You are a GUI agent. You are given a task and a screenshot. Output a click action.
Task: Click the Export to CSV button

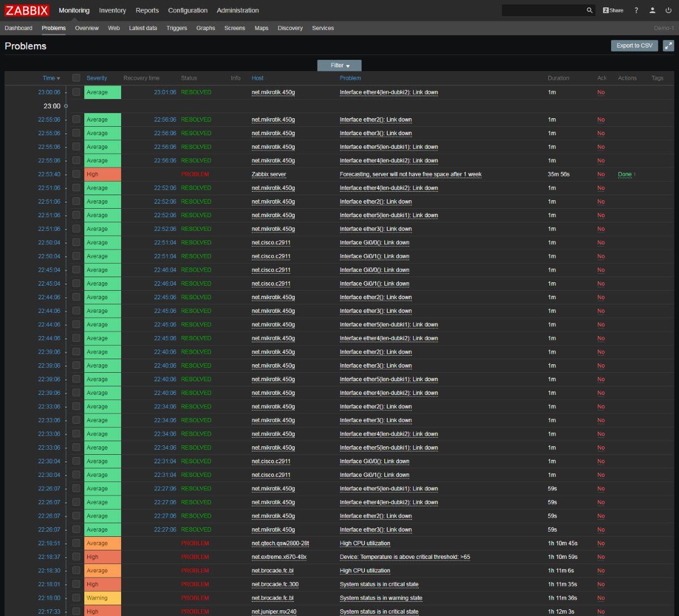click(634, 46)
